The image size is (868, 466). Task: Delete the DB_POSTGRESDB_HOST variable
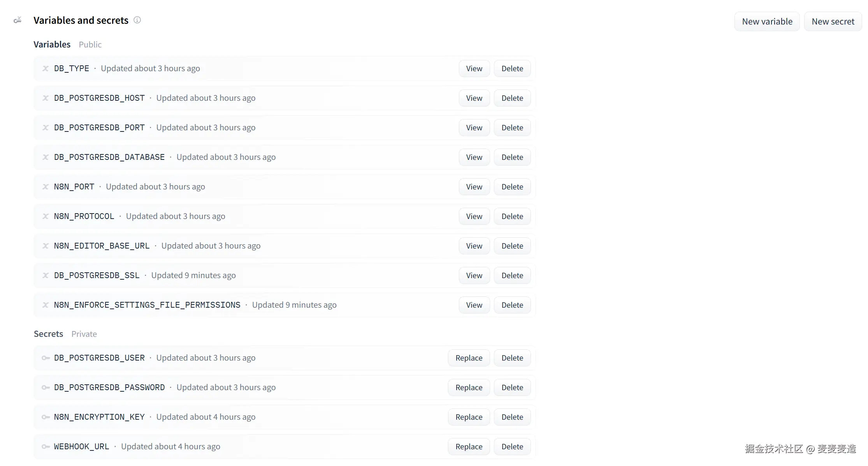click(512, 98)
